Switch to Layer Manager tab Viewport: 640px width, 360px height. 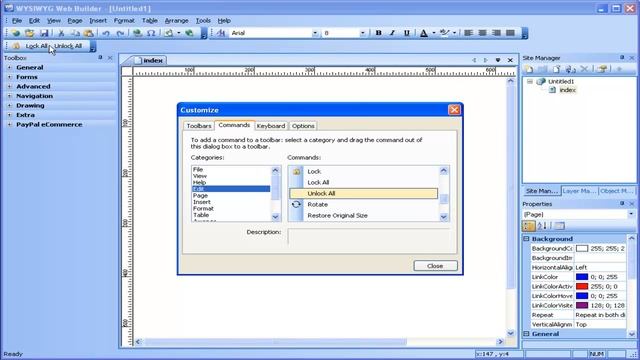[x=579, y=191]
